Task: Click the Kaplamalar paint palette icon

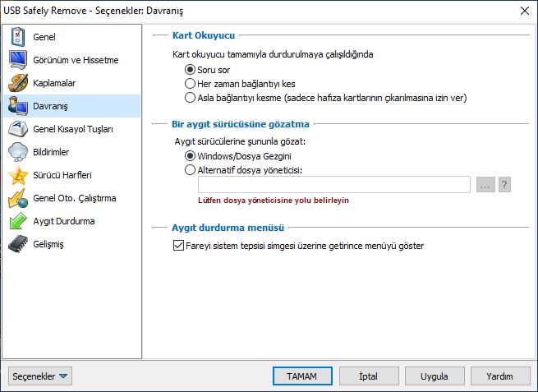Action: (x=18, y=83)
